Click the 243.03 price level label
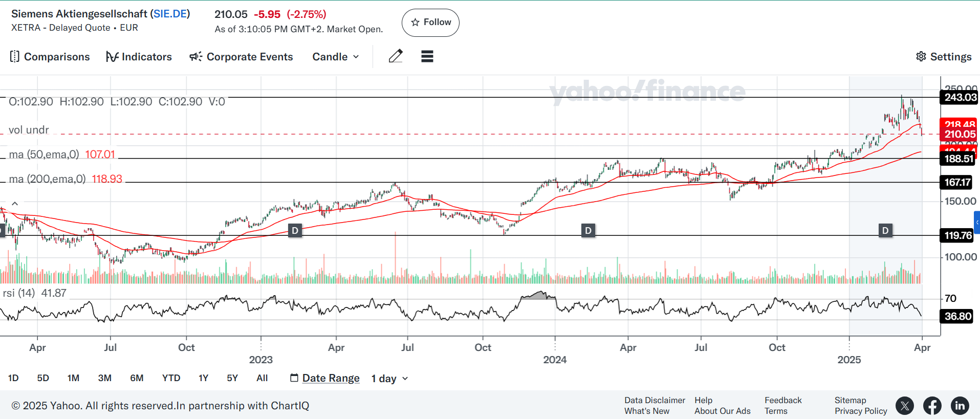This screenshot has width=980, height=419. (959, 97)
